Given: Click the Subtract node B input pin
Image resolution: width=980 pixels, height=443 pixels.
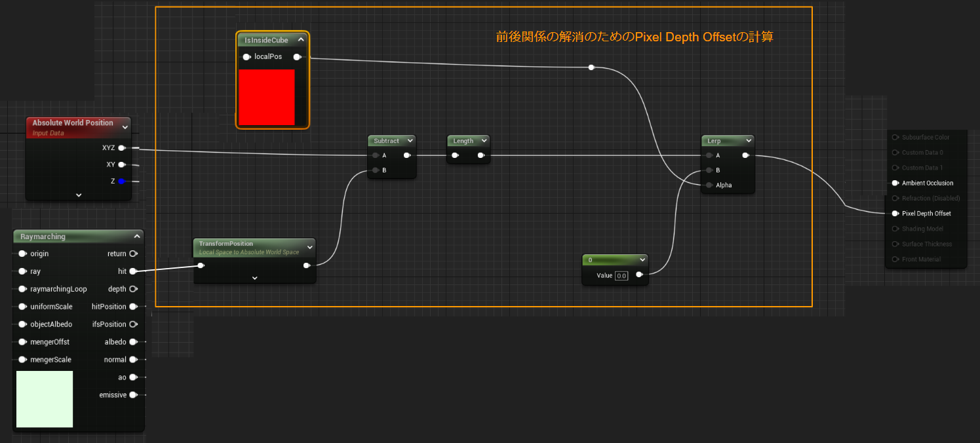Looking at the screenshot, I should click(375, 170).
